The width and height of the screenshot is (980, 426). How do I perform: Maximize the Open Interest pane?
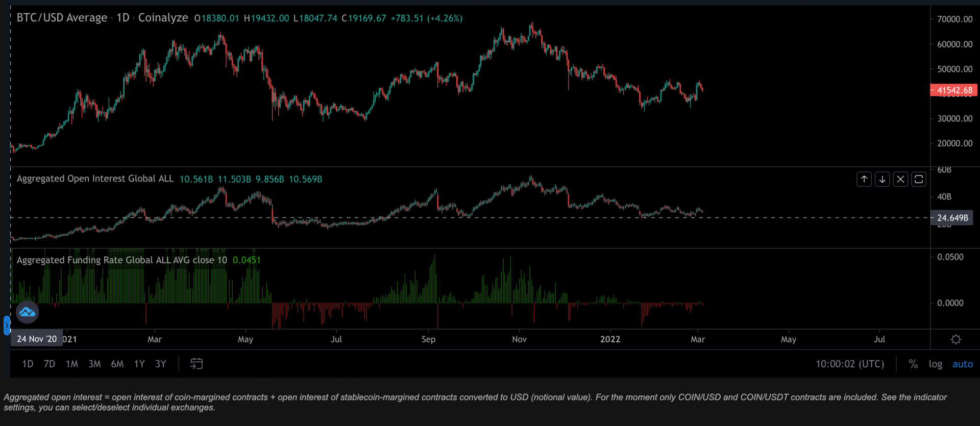coord(919,179)
